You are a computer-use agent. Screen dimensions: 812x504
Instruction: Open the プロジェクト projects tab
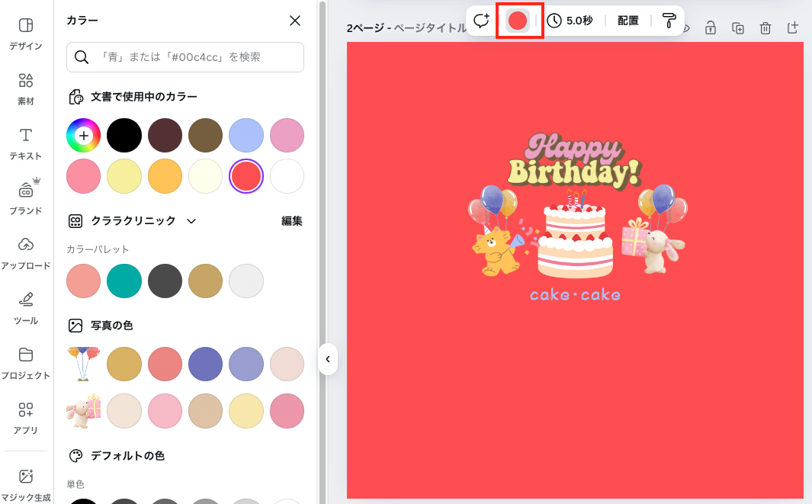click(26, 364)
